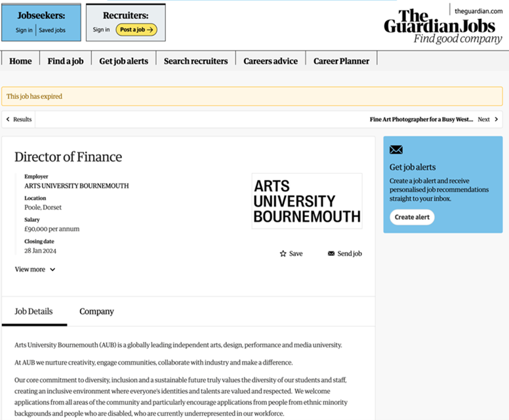Switch to the Company tab
The image size is (509, 420).
(x=96, y=311)
